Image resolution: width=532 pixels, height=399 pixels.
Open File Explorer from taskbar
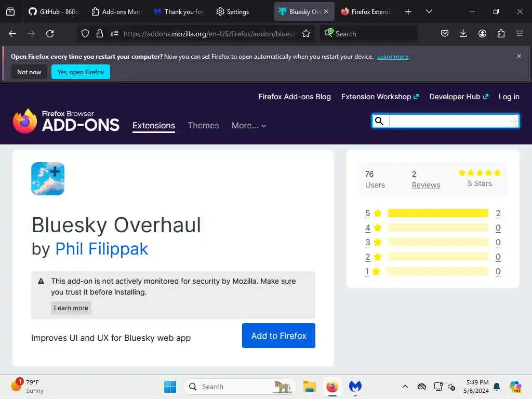310,387
